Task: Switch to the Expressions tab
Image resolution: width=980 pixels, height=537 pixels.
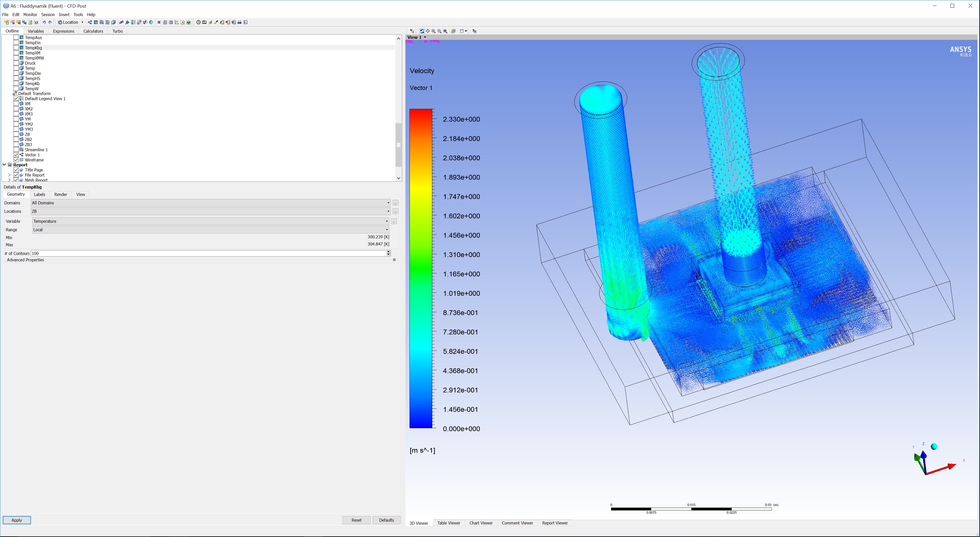Action: click(x=63, y=31)
